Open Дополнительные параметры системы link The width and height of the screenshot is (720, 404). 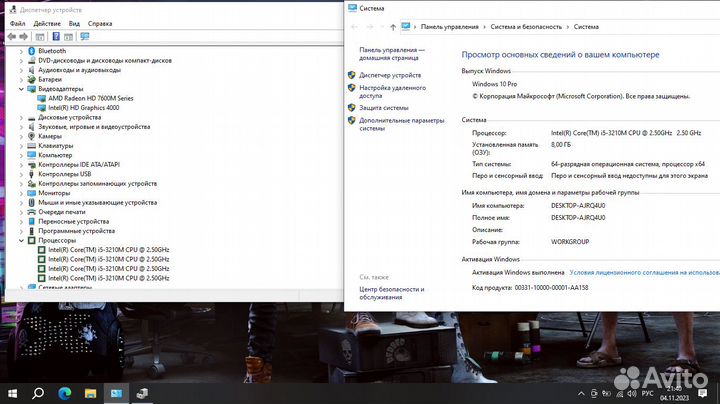(401, 124)
